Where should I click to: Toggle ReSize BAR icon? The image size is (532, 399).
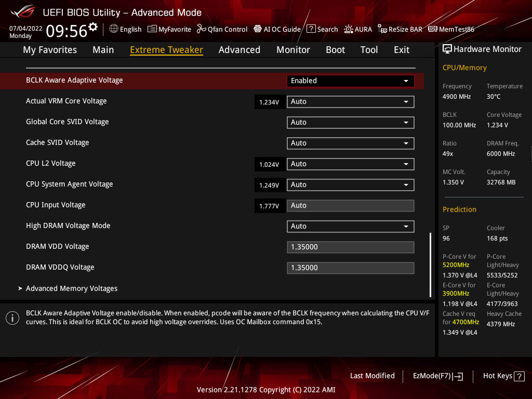point(382,29)
